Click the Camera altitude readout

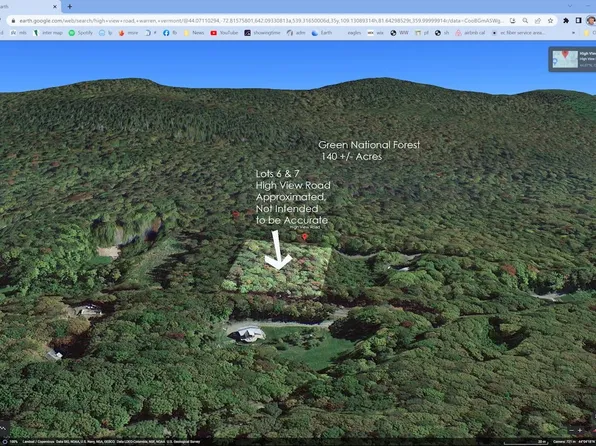(x=564, y=442)
